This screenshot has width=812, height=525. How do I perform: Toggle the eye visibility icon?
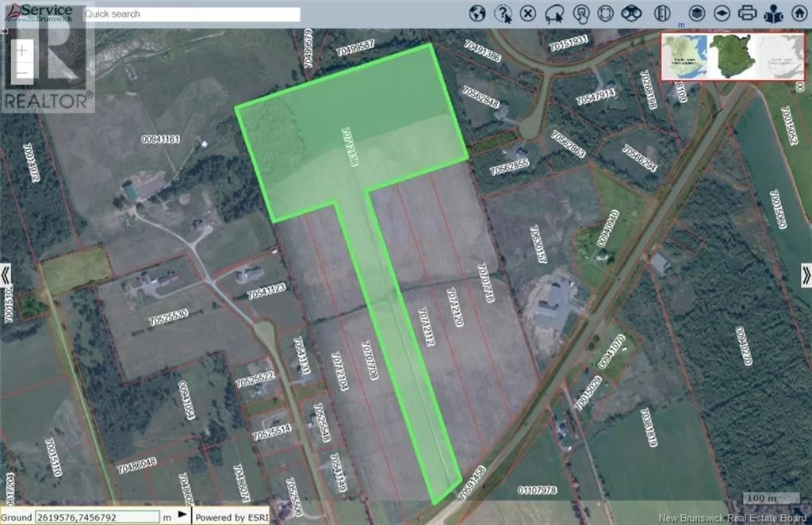723,13
